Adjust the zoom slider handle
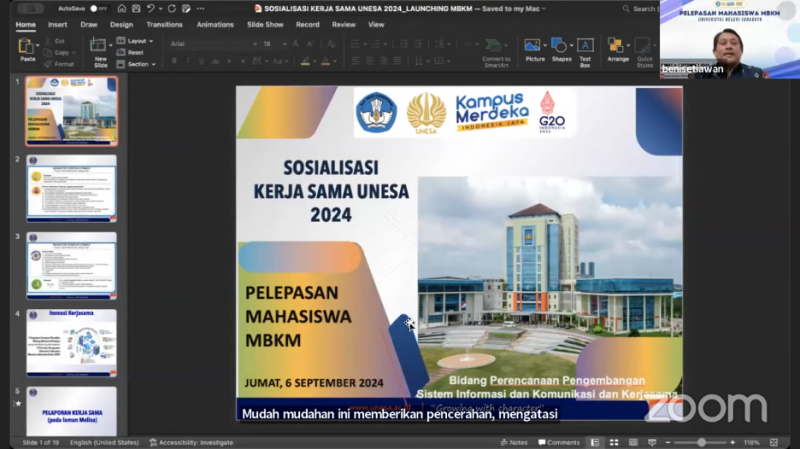The image size is (800, 449). coord(702,442)
